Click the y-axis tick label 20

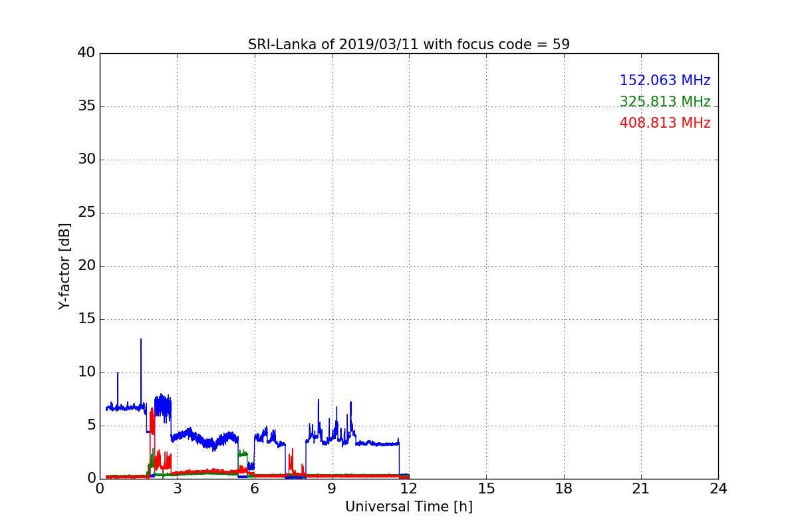click(x=86, y=266)
